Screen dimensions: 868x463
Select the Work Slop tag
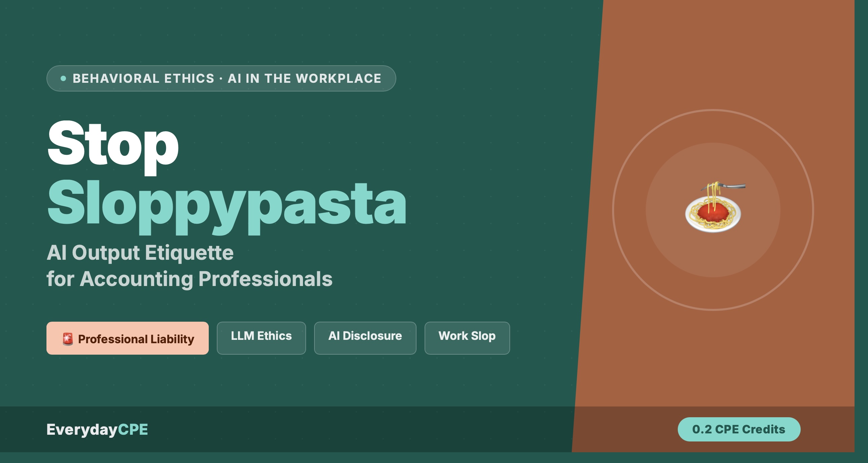point(467,338)
